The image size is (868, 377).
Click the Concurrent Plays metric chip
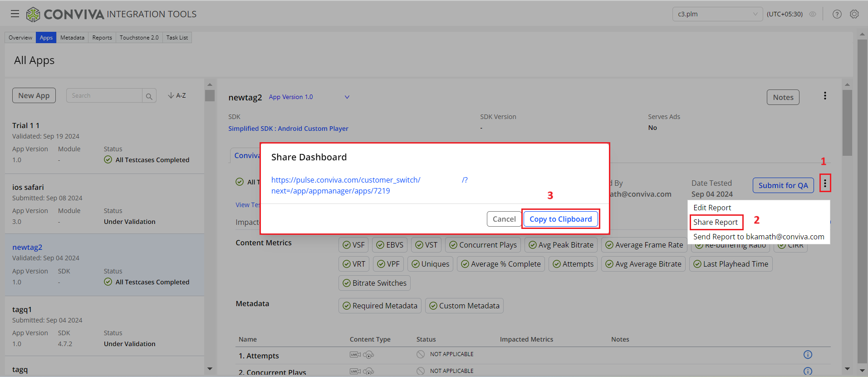(x=483, y=245)
